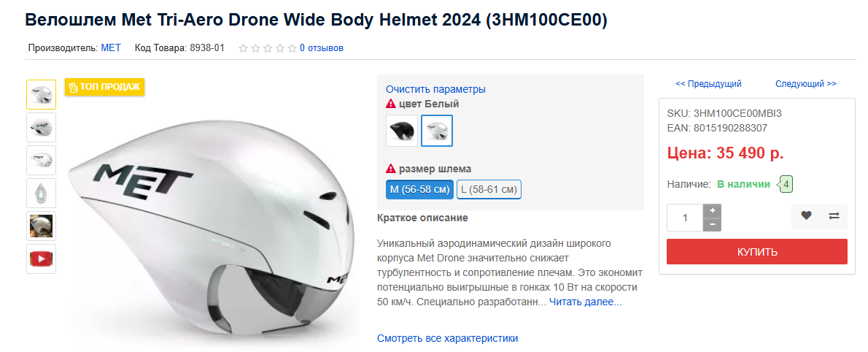The width and height of the screenshot is (868, 352).
Task: Open the YouTube video thumbnail
Action: point(42,259)
